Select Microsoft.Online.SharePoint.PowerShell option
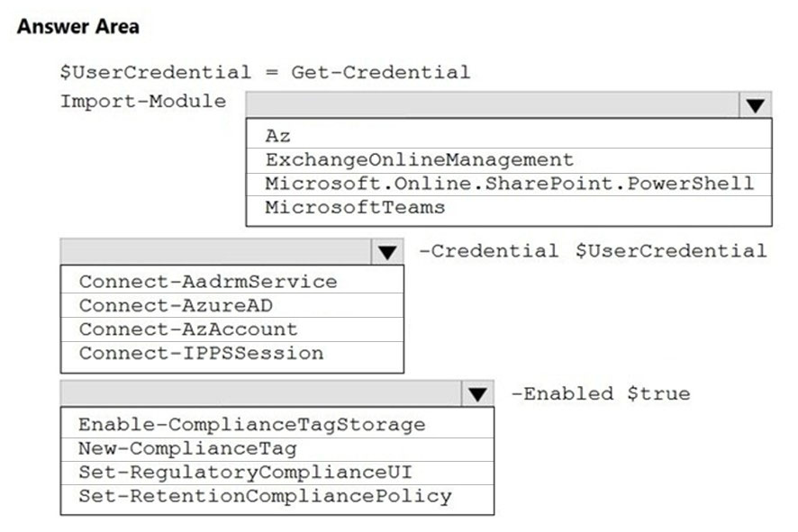Screen dimensions: 798x532 coord(509,185)
